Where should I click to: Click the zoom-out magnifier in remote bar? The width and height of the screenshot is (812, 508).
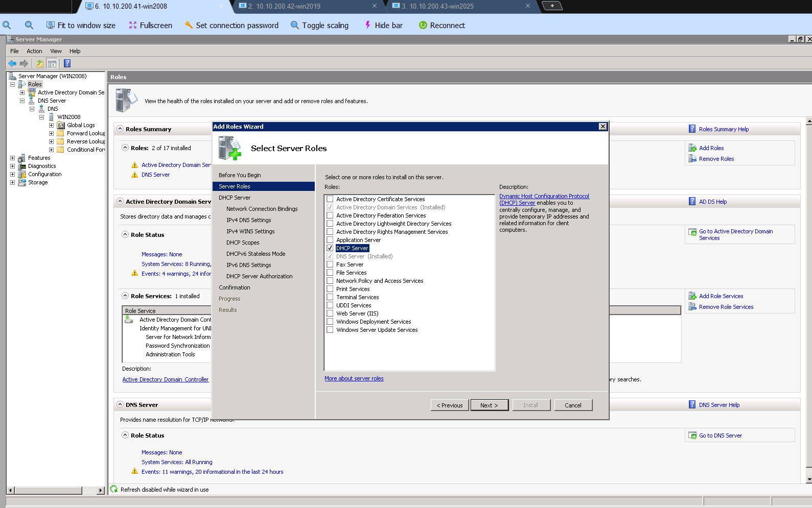[29, 25]
